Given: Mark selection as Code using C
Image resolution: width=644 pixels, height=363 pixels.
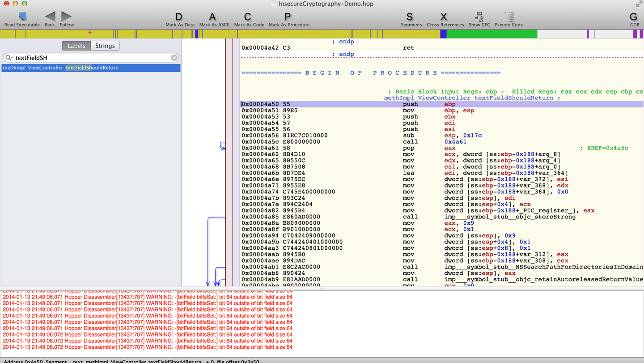Looking at the screenshot, I should click(248, 17).
